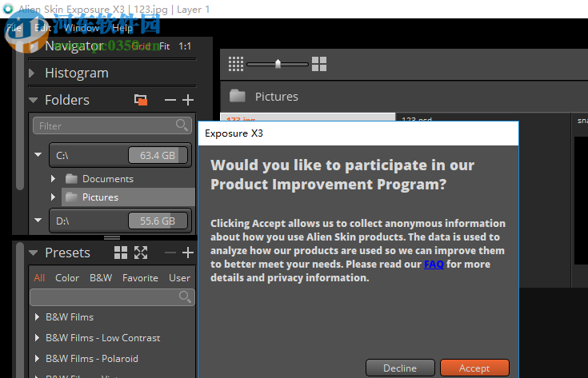Click the C:\ drive 63.4 GB bar
Image resolution: width=588 pixels, height=378 pixels.
158,156
